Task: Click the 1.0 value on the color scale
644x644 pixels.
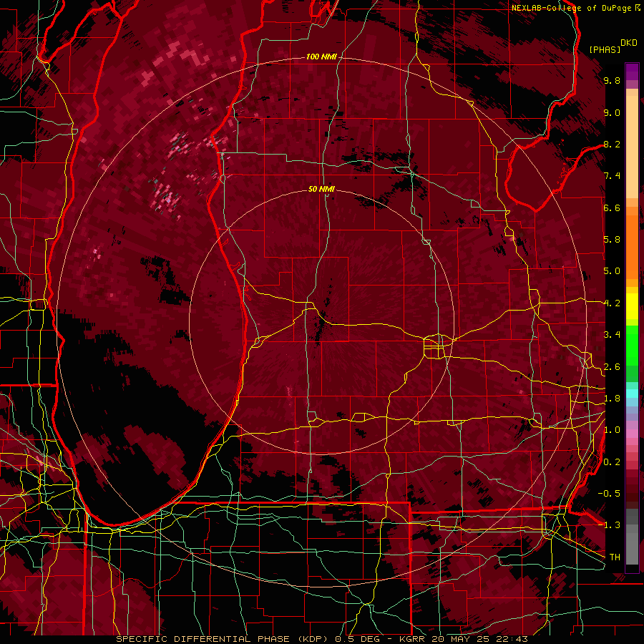Action: [612, 431]
